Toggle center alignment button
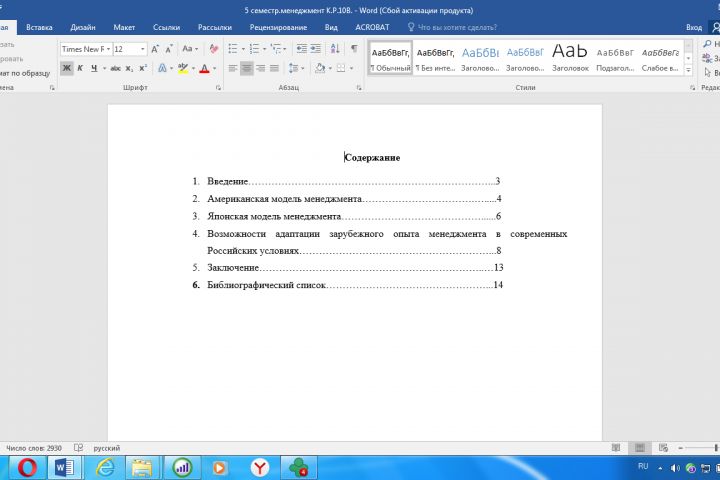The width and height of the screenshot is (720, 480). (247, 68)
